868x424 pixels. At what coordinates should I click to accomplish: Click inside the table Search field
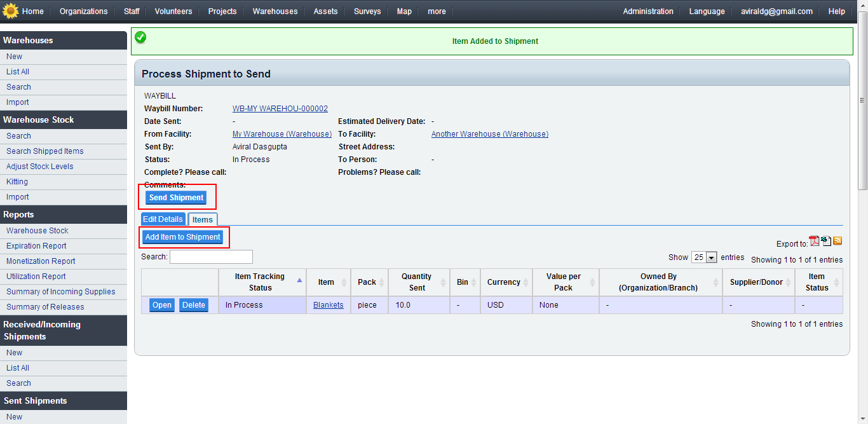click(211, 257)
